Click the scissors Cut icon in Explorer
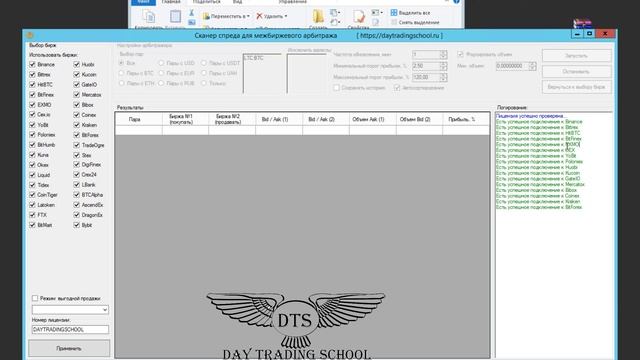The image size is (640, 360). (191, 13)
